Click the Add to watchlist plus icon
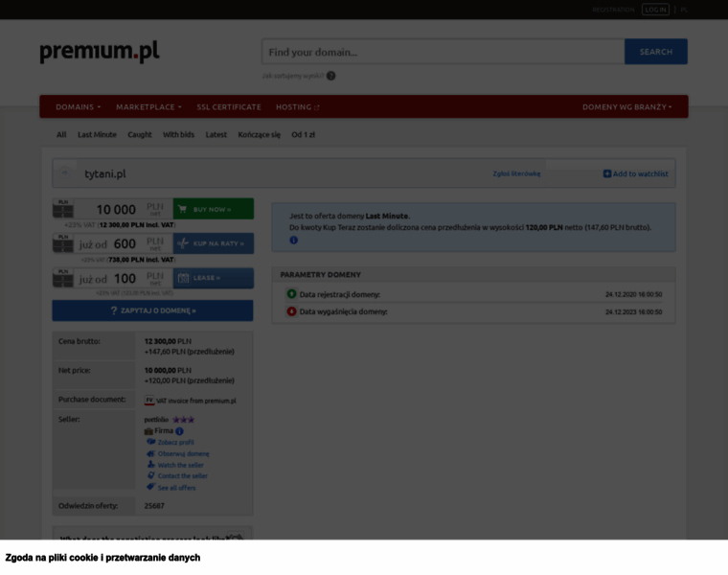This screenshot has height=575, width=728. click(x=606, y=173)
